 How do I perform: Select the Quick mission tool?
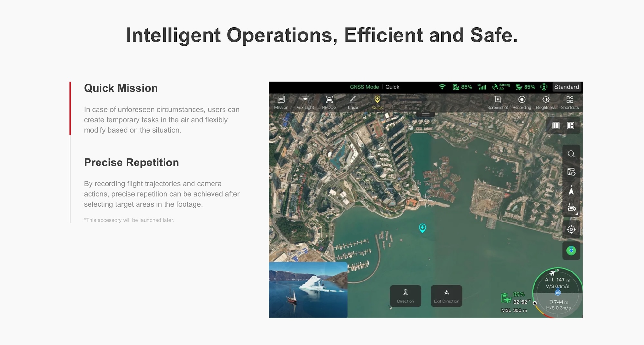pos(377,103)
